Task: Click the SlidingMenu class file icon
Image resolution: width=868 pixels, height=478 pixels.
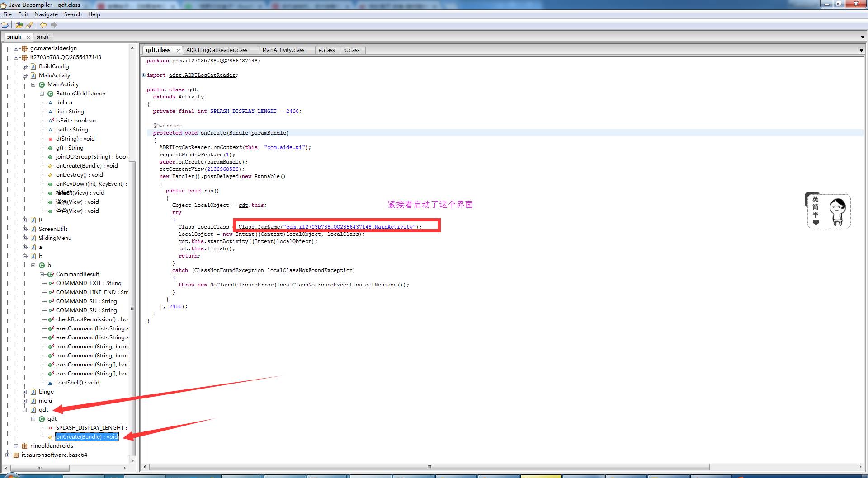Action: 33,238
